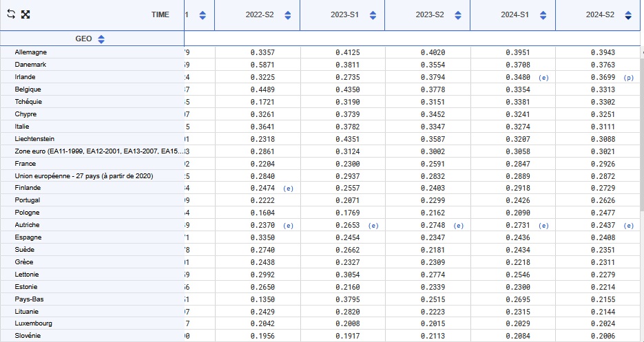The height and width of the screenshot is (342, 644).
Task: Sort the 2024-S2 column
Action: pos(628,15)
